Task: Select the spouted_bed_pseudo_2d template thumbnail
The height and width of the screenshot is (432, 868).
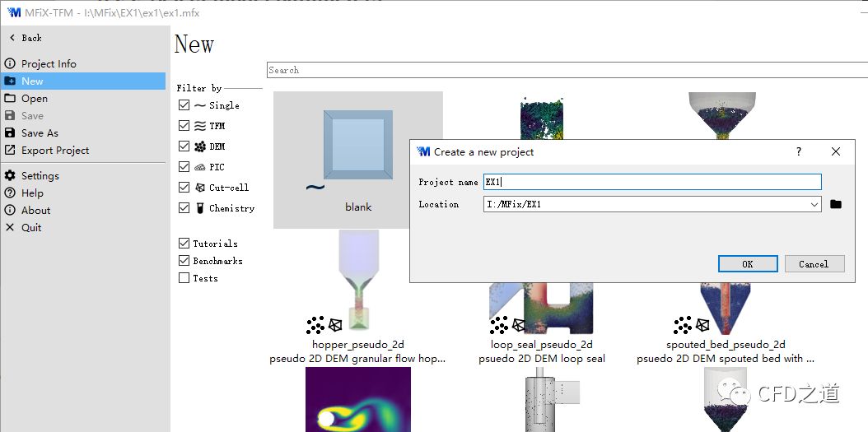Action: 726,309
